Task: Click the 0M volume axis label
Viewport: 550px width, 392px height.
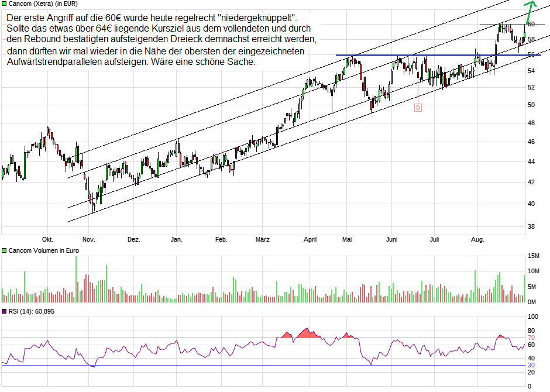Action: pyautogui.click(x=532, y=302)
